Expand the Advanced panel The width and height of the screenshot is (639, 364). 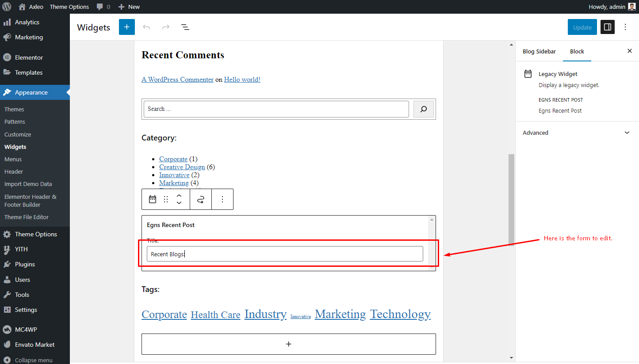point(577,133)
